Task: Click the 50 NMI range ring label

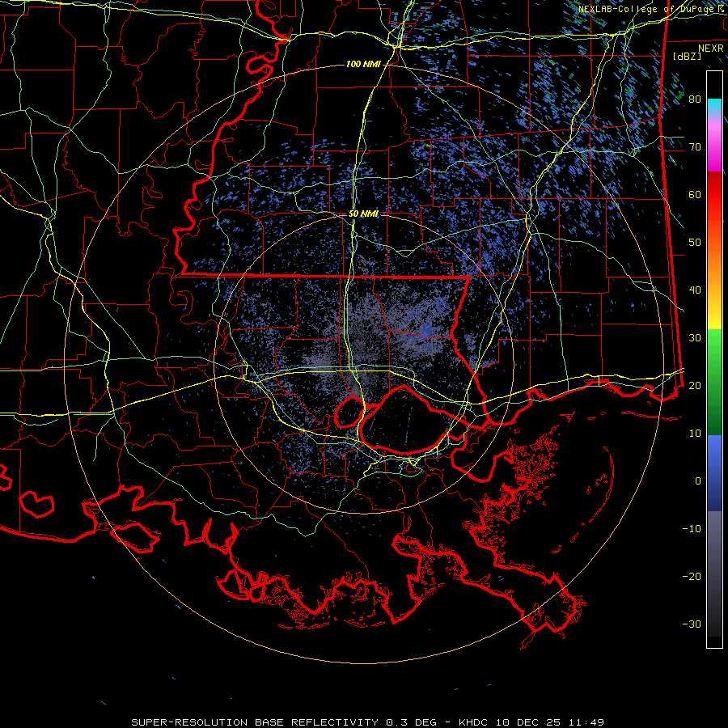Action: [363, 214]
